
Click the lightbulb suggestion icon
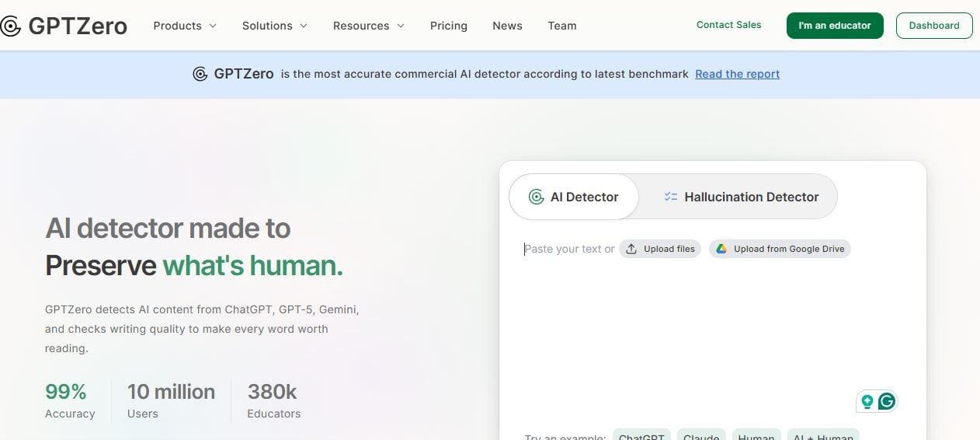pos(867,401)
